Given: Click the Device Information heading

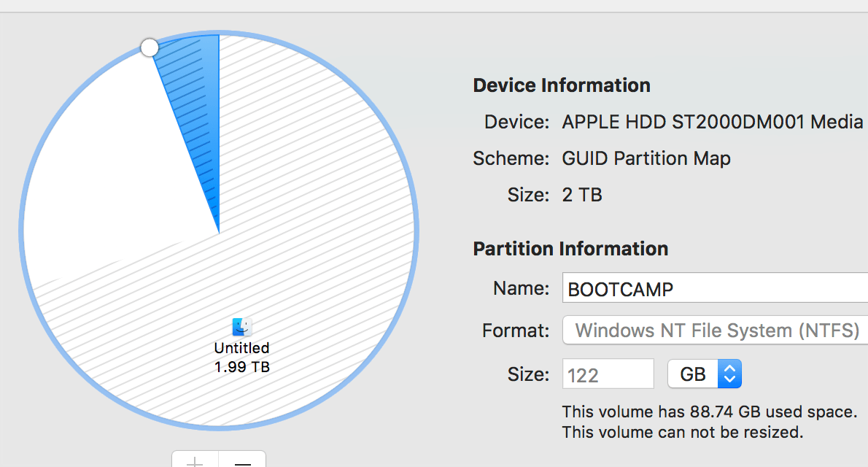Looking at the screenshot, I should point(561,85).
